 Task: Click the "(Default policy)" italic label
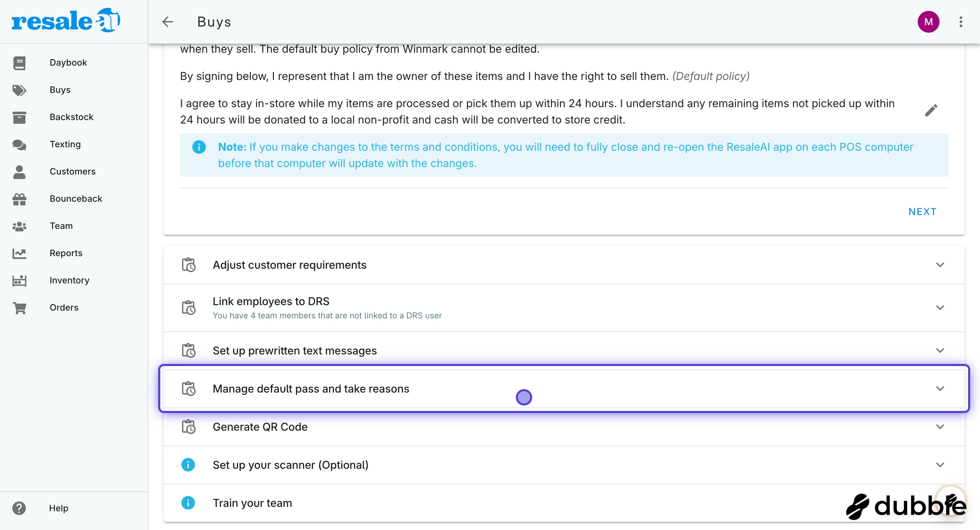point(711,77)
